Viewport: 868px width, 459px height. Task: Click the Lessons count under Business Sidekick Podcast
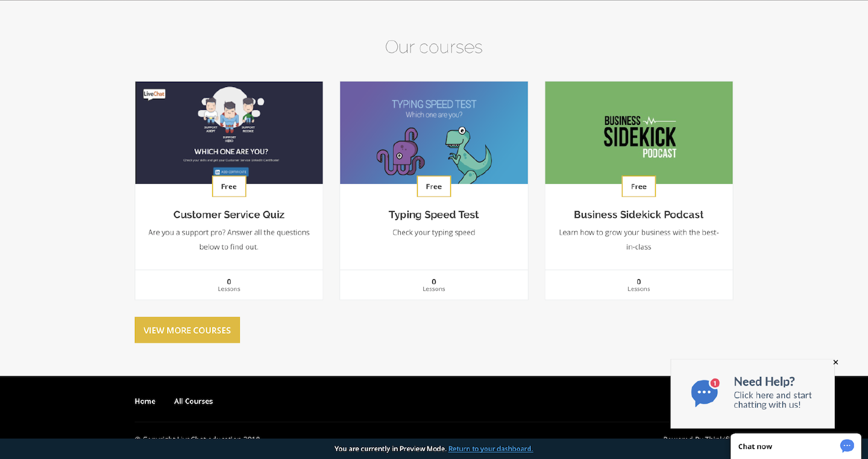point(639,285)
